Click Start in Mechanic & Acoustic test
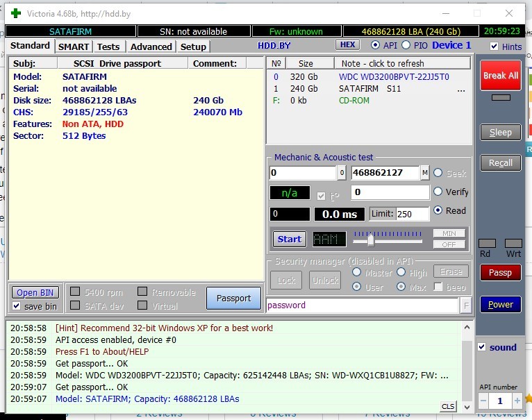Viewport: 532px width, 420px height. tap(290, 240)
